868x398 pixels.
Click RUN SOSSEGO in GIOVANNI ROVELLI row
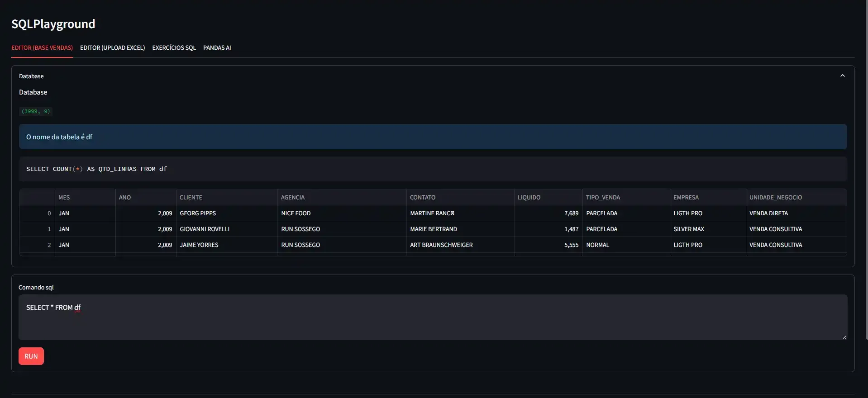[342, 229]
